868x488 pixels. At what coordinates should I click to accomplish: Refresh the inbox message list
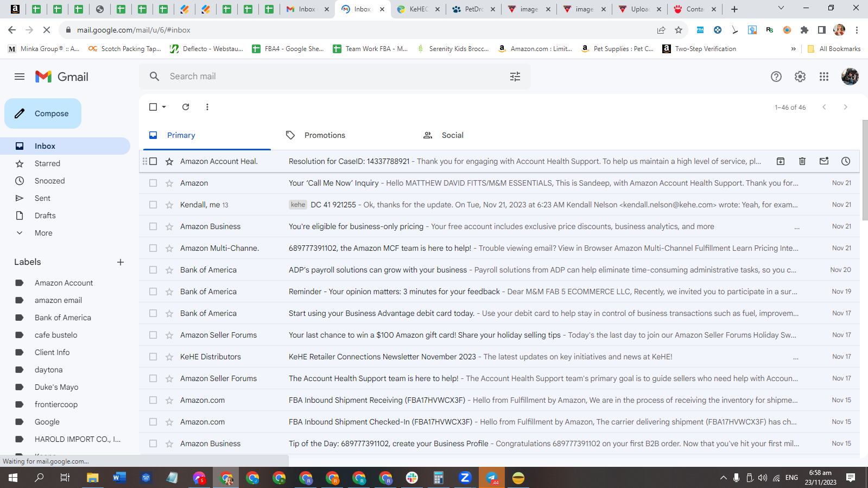(186, 107)
